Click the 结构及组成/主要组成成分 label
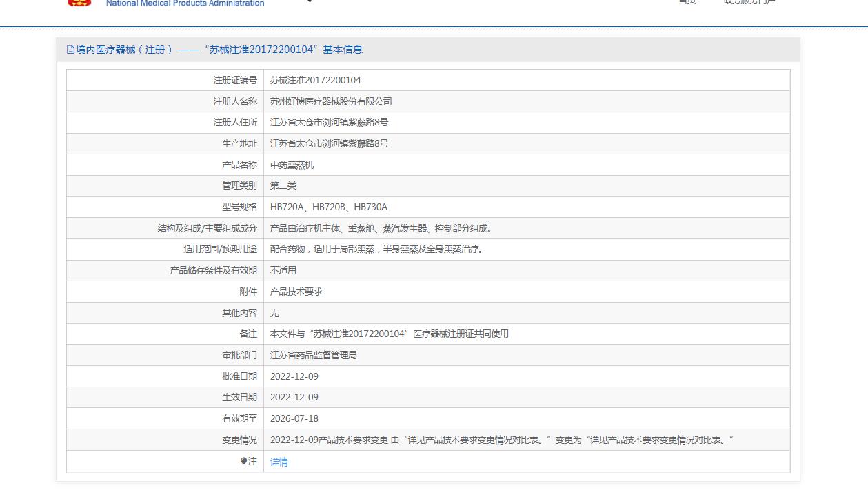This screenshot has width=868, height=499. (x=207, y=228)
